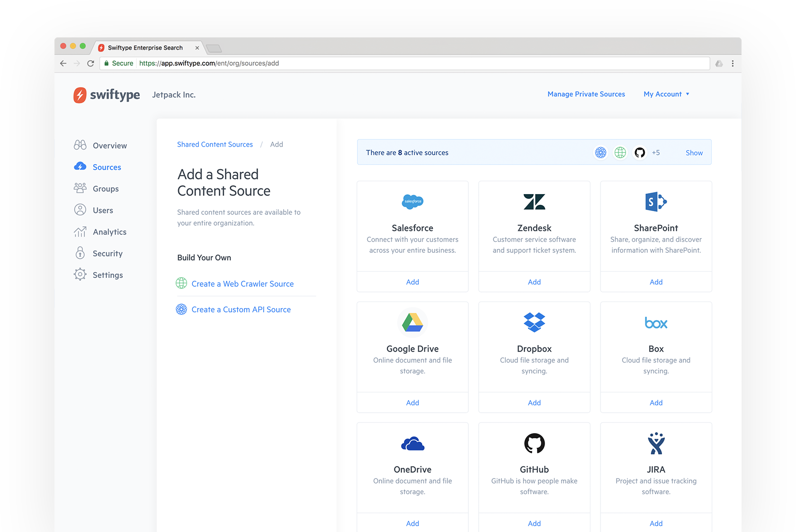The height and width of the screenshot is (532, 796).
Task: Open a new browser tab
Action: tap(214, 48)
